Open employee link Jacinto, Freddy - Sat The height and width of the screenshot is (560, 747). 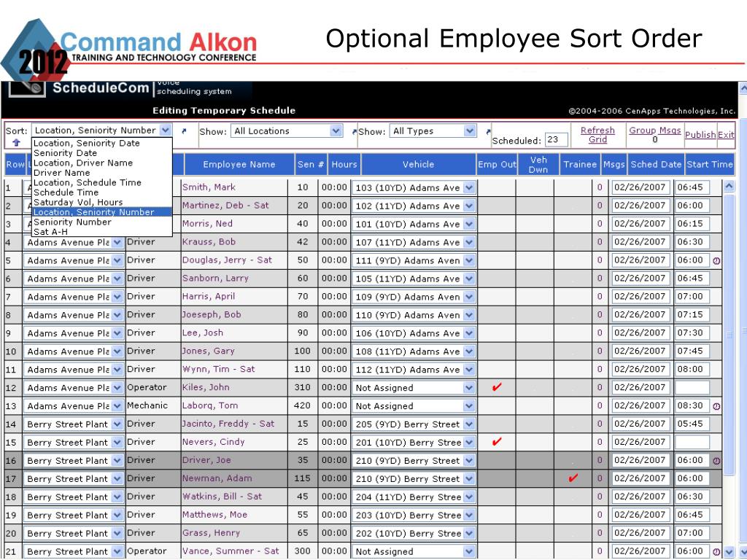[x=228, y=424]
